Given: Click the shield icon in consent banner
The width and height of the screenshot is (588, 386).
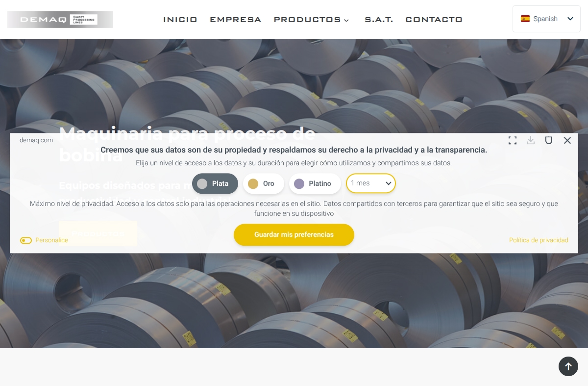Looking at the screenshot, I should coord(549,141).
